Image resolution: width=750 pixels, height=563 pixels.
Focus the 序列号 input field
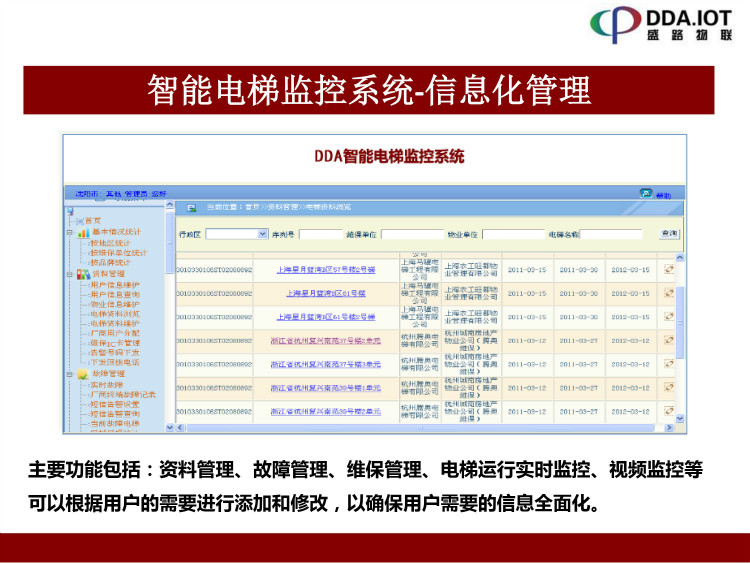click(x=320, y=234)
